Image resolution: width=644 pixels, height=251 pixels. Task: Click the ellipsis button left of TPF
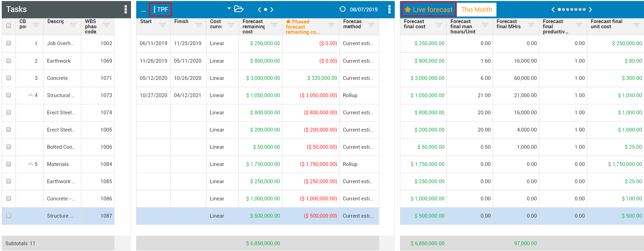143,10
